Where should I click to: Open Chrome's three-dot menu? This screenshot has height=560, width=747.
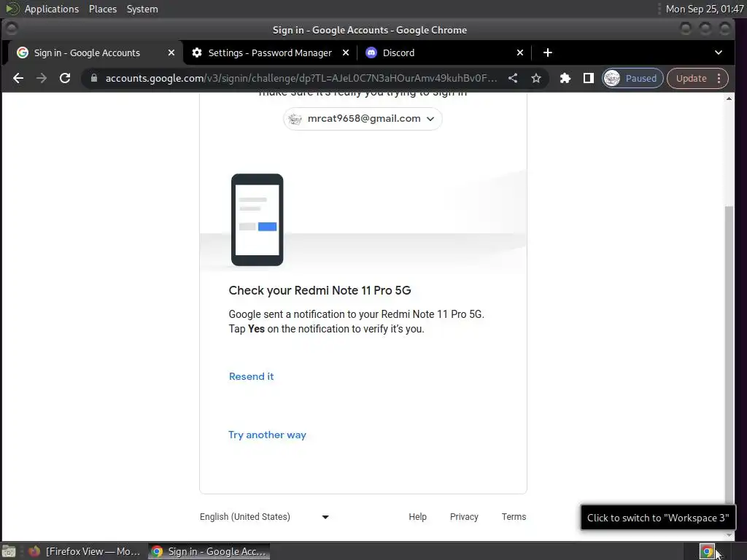pyautogui.click(x=719, y=78)
